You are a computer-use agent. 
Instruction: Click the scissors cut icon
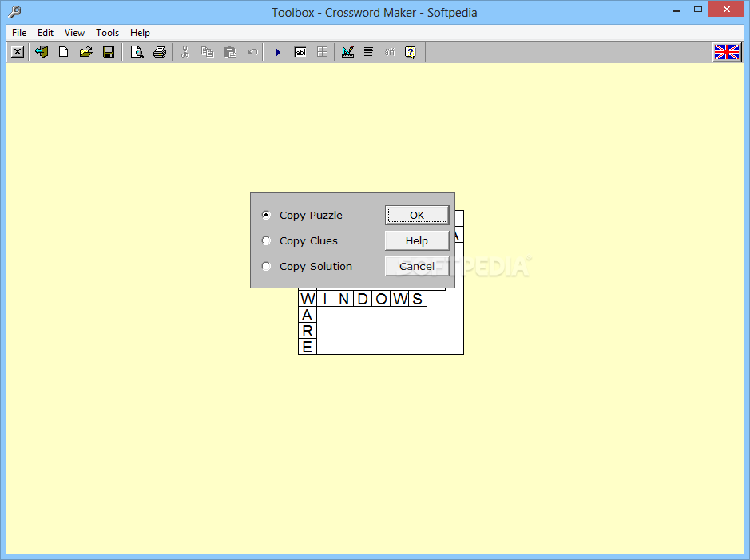(185, 52)
